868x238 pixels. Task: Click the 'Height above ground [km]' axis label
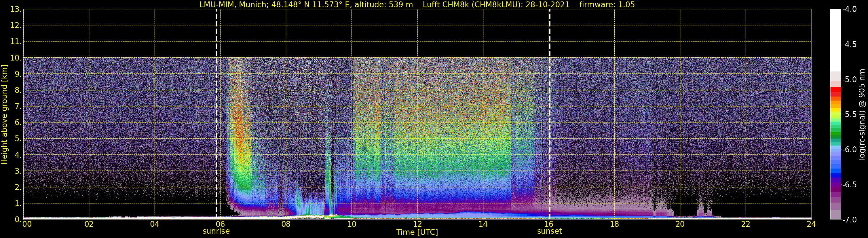[4, 115]
